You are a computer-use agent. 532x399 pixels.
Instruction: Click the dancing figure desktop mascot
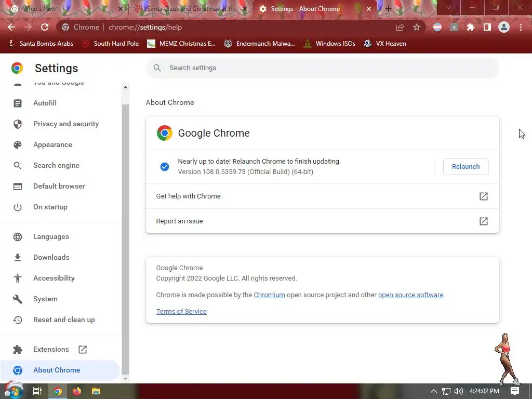(x=507, y=359)
